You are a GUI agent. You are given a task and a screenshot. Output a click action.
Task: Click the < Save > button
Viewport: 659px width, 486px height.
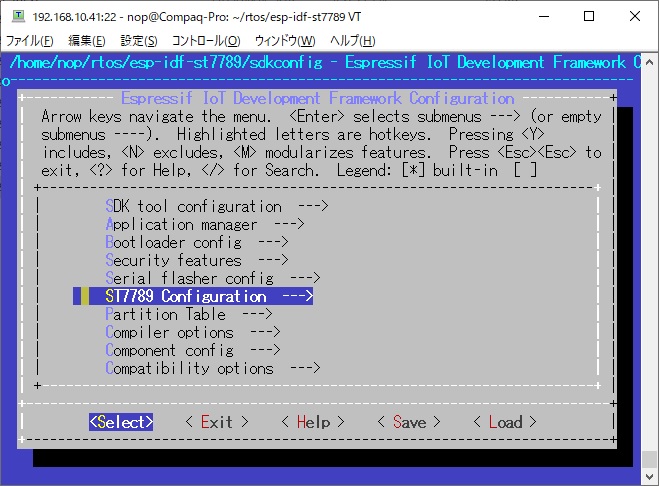(409, 422)
